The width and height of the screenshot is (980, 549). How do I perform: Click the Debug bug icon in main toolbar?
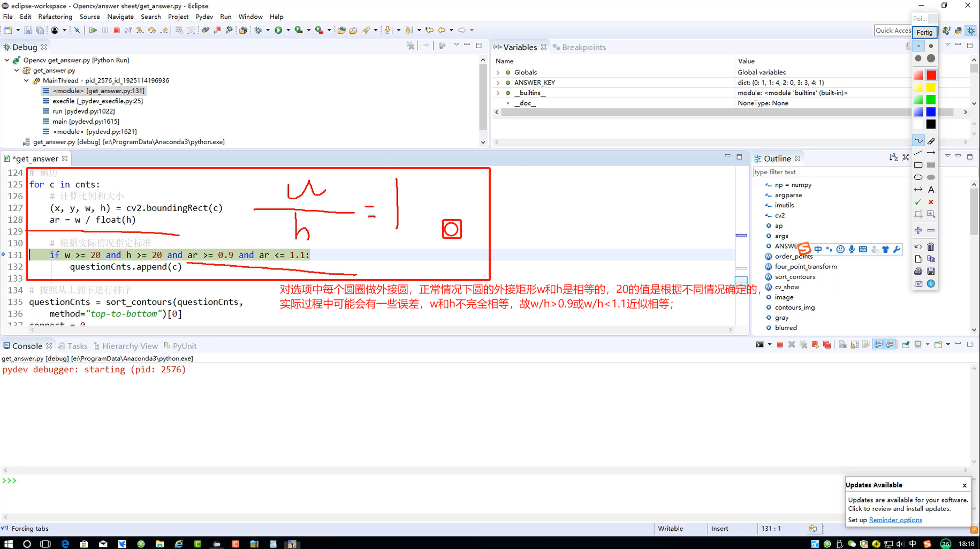point(259,31)
